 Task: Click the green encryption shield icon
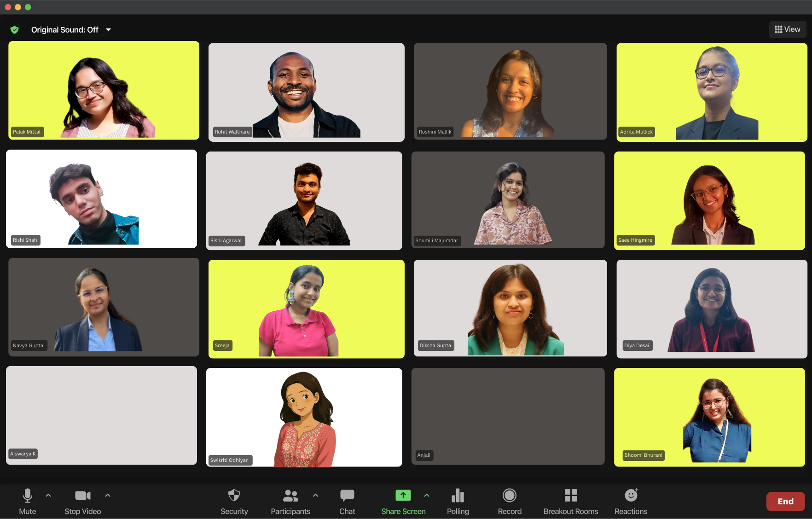tap(15, 30)
